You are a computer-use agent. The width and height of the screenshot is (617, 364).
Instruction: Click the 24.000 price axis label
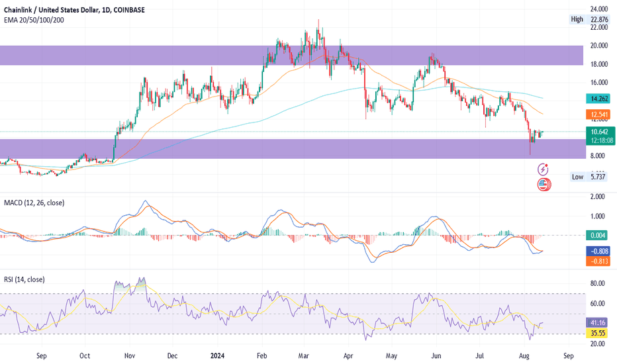coord(599,9)
